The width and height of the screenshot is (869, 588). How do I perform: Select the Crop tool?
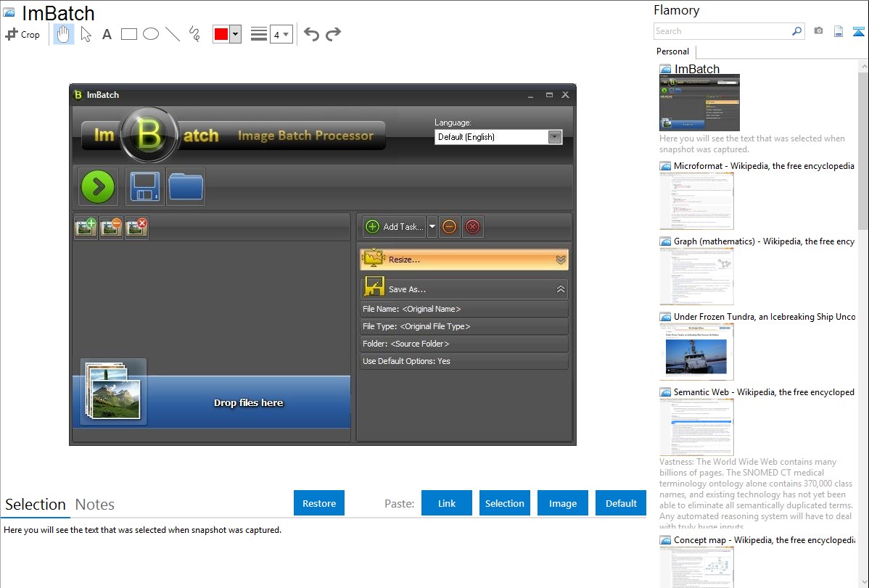click(x=22, y=34)
